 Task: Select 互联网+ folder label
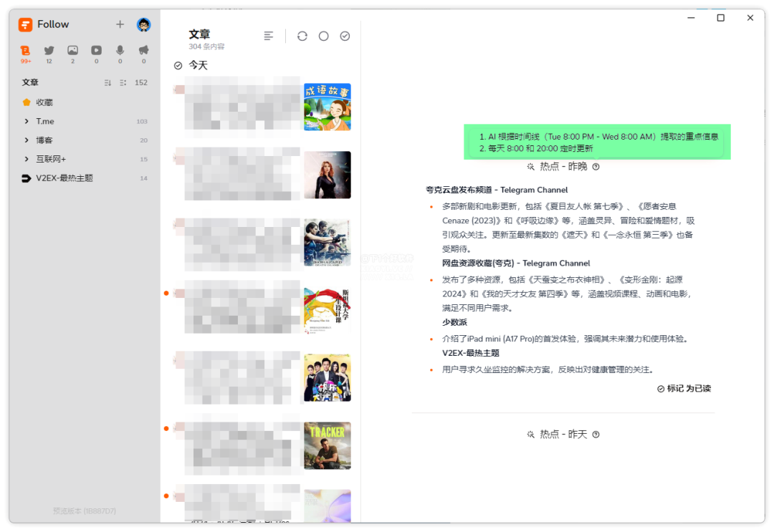tap(51, 159)
